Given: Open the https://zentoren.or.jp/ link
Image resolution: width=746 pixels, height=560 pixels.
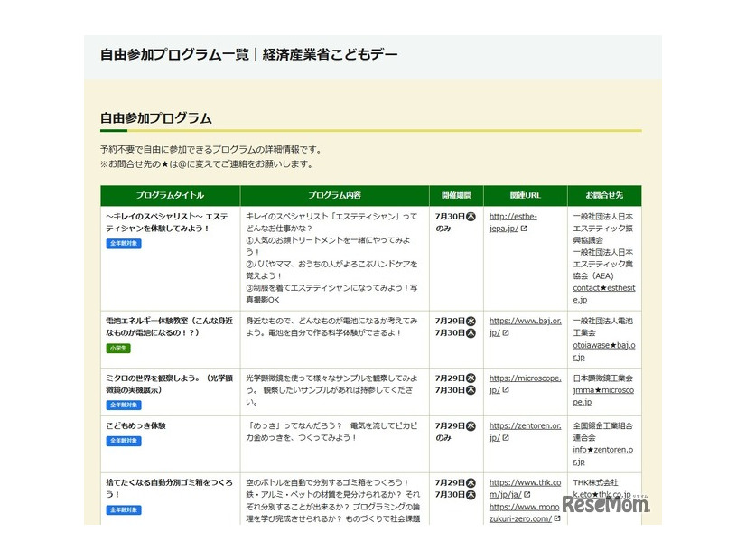Looking at the screenshot, I should click(x=525, y=432).
